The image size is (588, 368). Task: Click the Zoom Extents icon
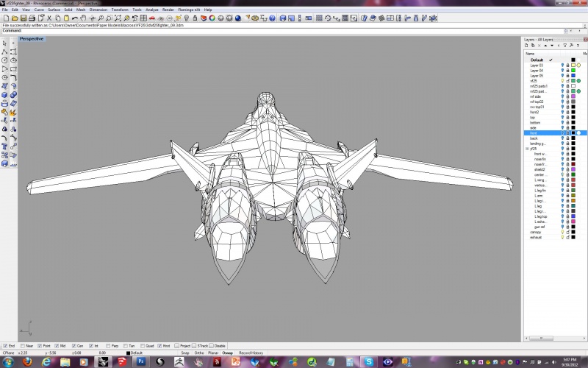click(x=118, y=18)
